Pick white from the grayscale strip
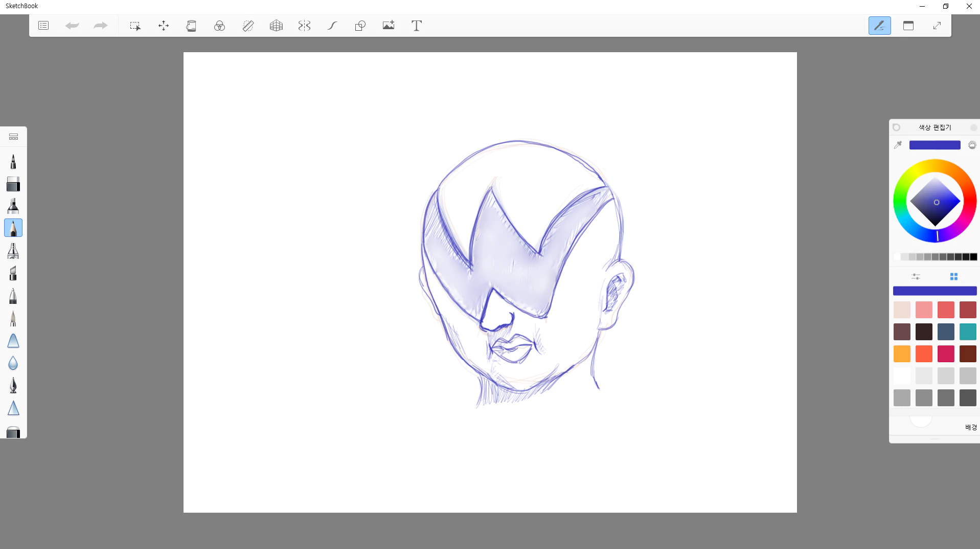The image size is (980, 549). click(x=897, y=257)
